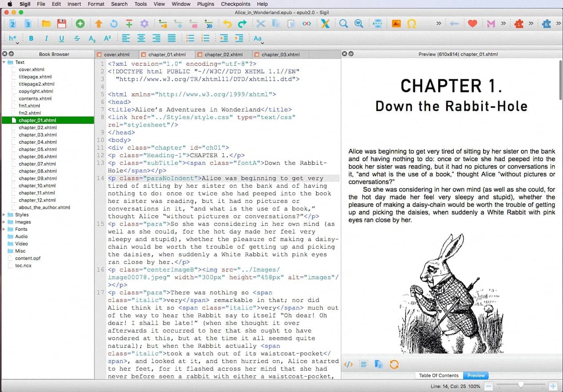563x392 pixels.
Task: Open the Plugins menu
Action: point(206,4)
